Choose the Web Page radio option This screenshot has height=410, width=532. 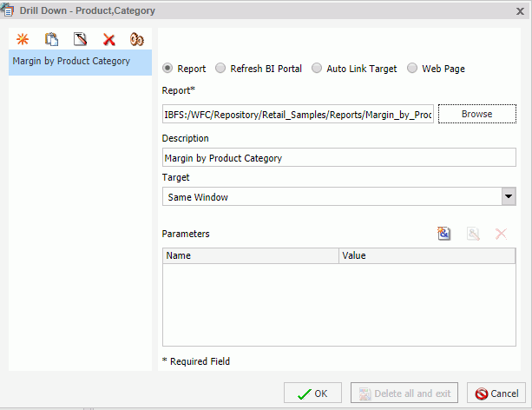pos(412,69)
